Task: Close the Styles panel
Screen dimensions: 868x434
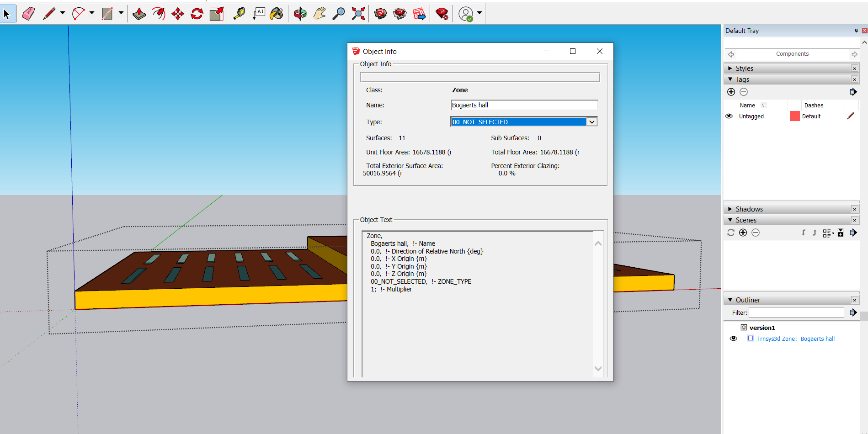Action: tap(854, 69)
